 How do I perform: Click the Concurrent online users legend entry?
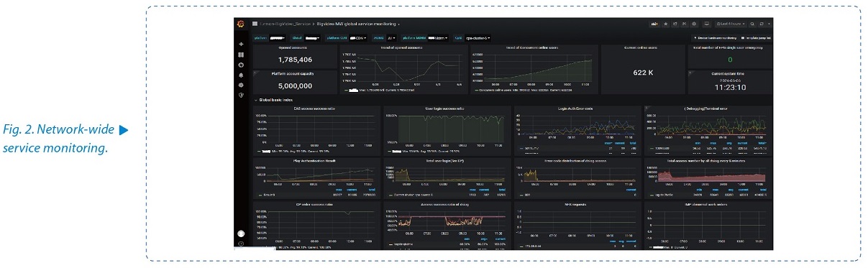(502, 90)
